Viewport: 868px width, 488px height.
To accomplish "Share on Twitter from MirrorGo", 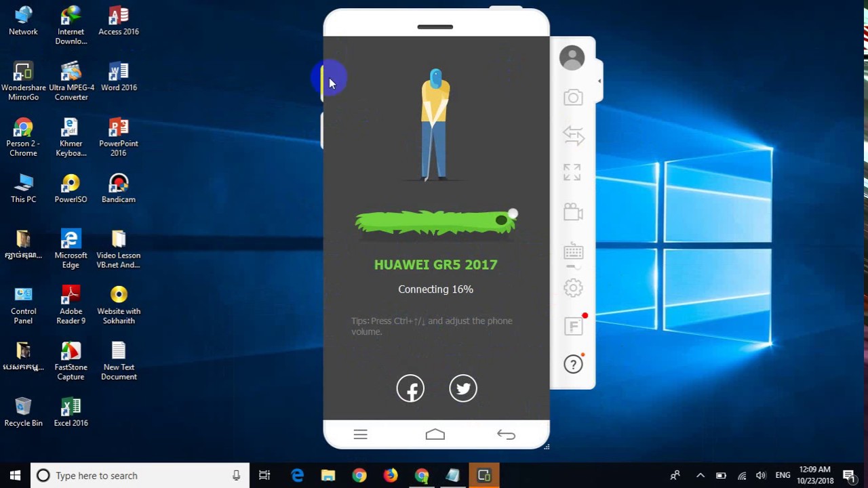I will click(x=463, y=388).
